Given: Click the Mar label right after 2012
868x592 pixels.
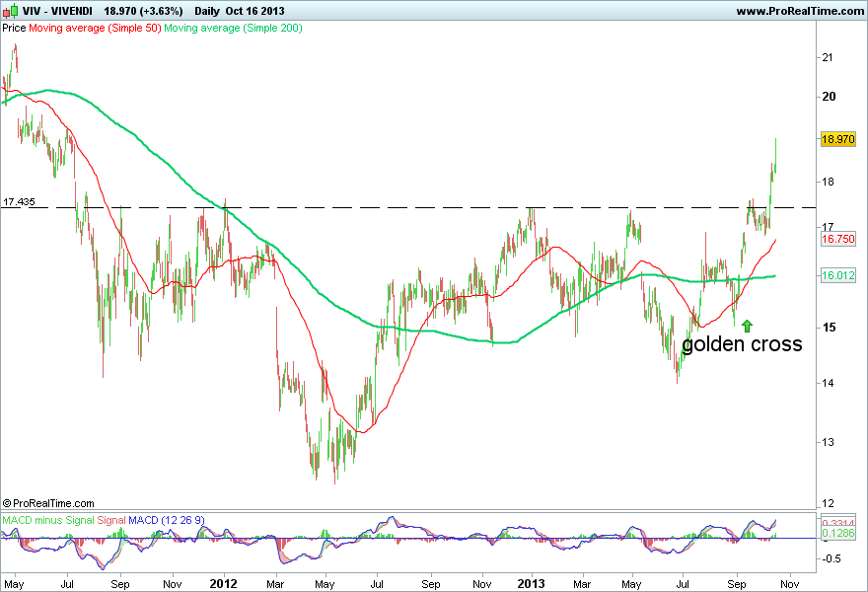Looking at the screenshot, I should tap(275, 584).
